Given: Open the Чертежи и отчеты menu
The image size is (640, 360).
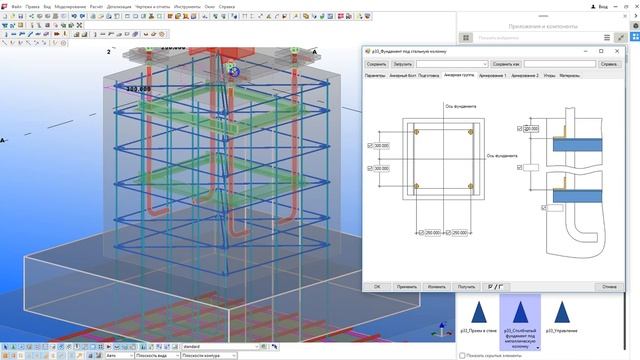Looking at the screenshot, I should coord(152,7).
